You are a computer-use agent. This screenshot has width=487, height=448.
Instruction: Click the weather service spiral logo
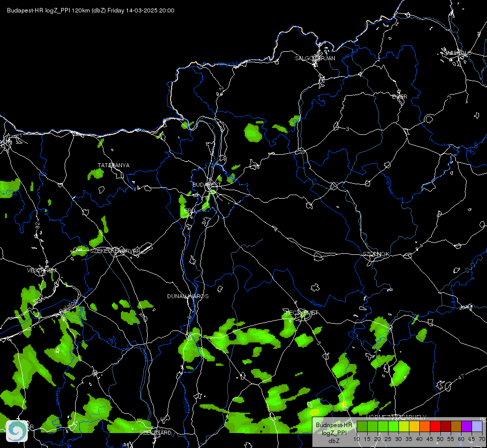click(x=17, y=431)
